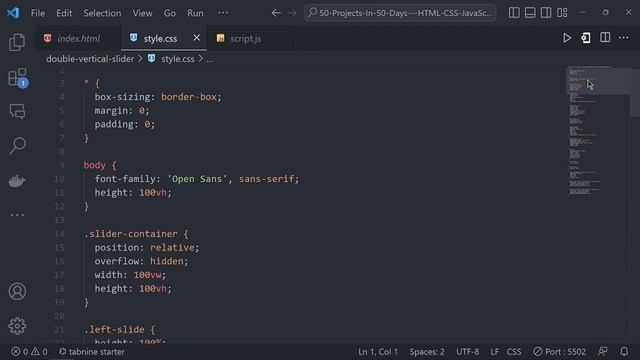640x360 pixels.
Task: Click the minimap code overview
Action: pos(598,131)
